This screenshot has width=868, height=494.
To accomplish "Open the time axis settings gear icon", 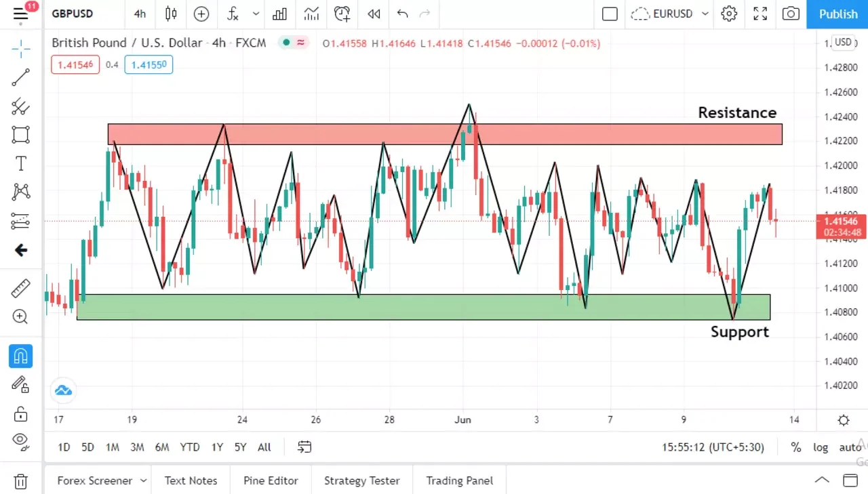I will click(x=844, y=420).
